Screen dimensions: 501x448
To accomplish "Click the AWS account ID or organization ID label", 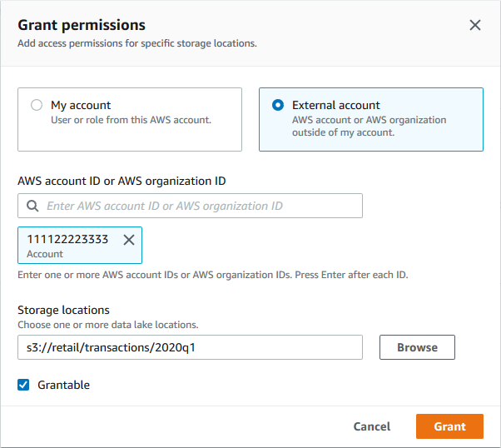I will click(x=122, y=181).
